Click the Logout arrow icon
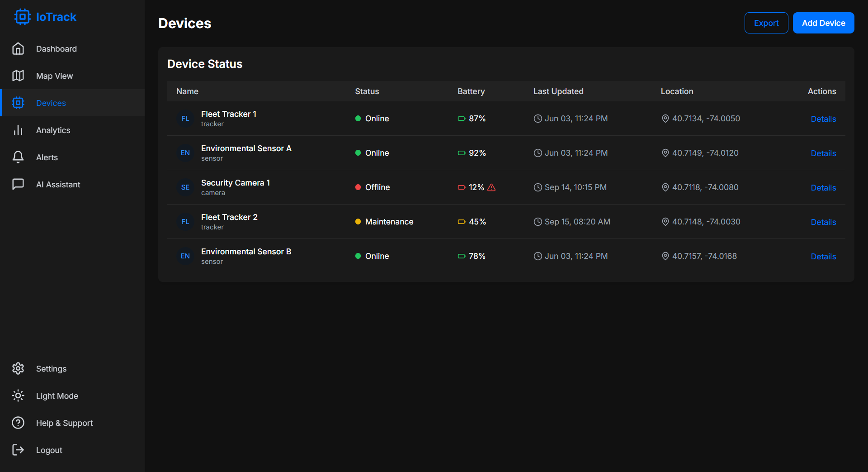 tap(18, 450)
